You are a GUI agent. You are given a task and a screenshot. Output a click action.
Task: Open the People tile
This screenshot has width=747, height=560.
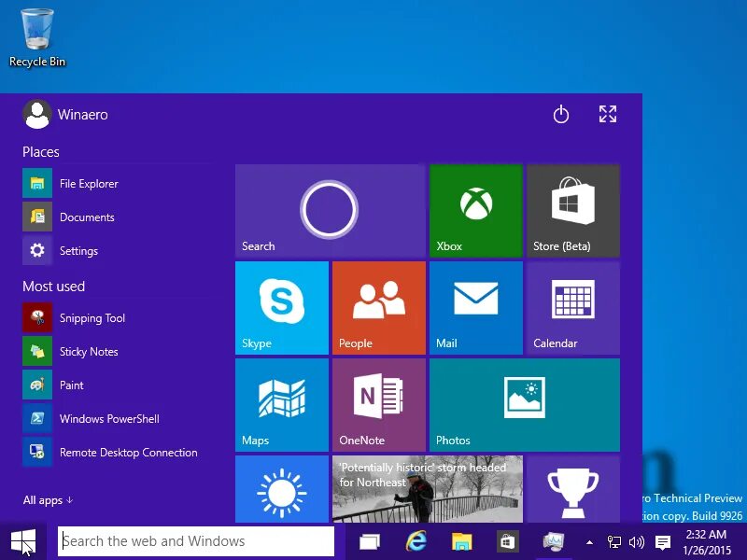click(378, 308)
